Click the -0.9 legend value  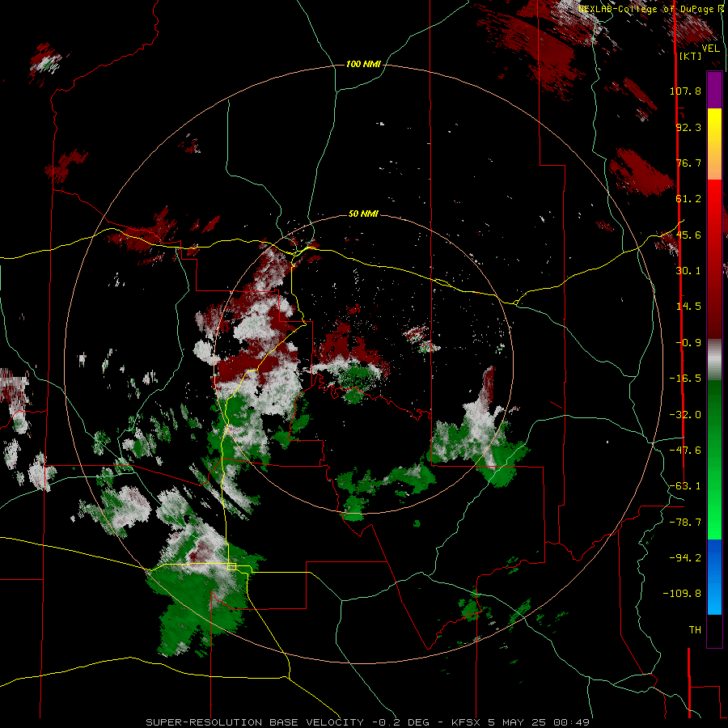pos(688,343)
